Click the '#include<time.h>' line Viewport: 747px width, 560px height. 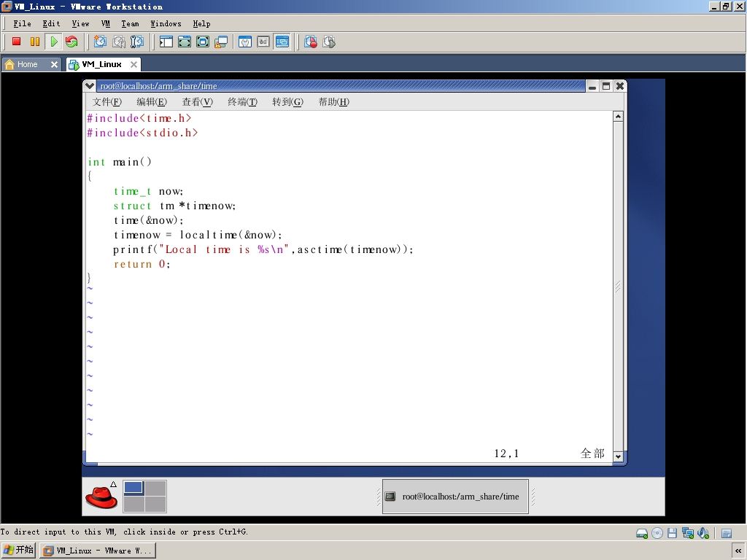point(139,119)
